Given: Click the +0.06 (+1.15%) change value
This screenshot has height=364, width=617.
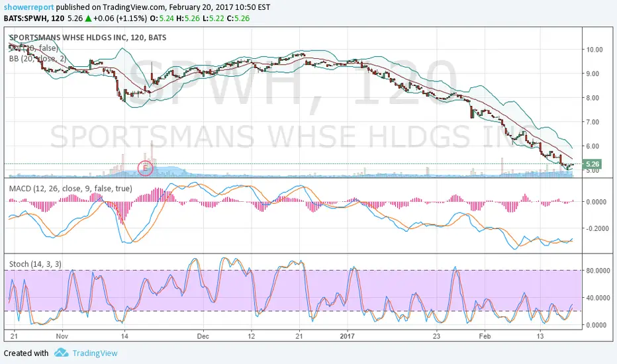Looking at the screenshot, I should pyautogui.click(x=120, y=18).
